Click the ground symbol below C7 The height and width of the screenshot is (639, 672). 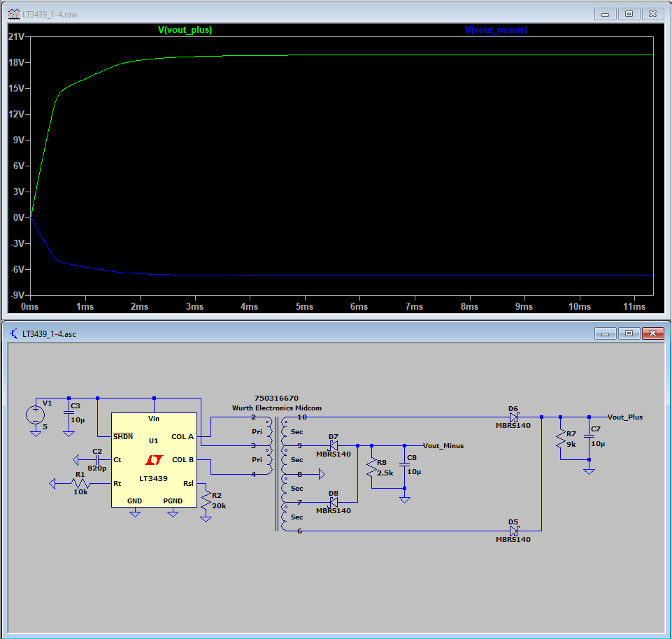(x=589, y=471)
